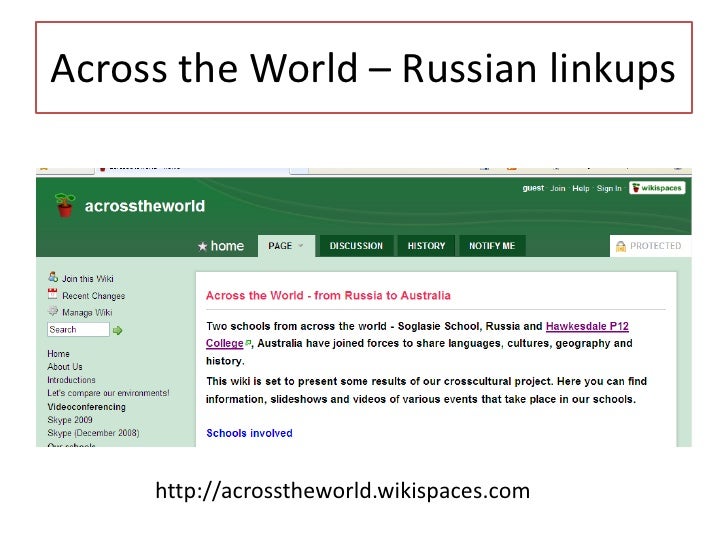Click the Schools involved heading
Screen dimensions: 728x546
point(249,433)
